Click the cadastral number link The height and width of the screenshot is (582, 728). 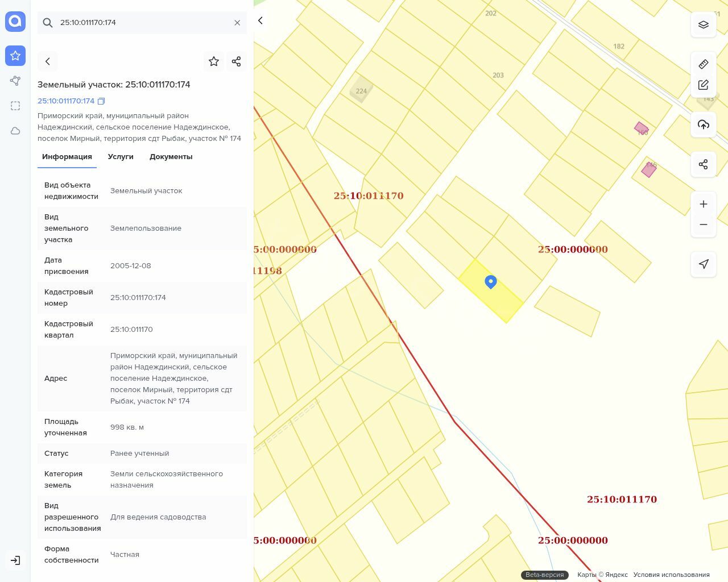tap(66, 101)
